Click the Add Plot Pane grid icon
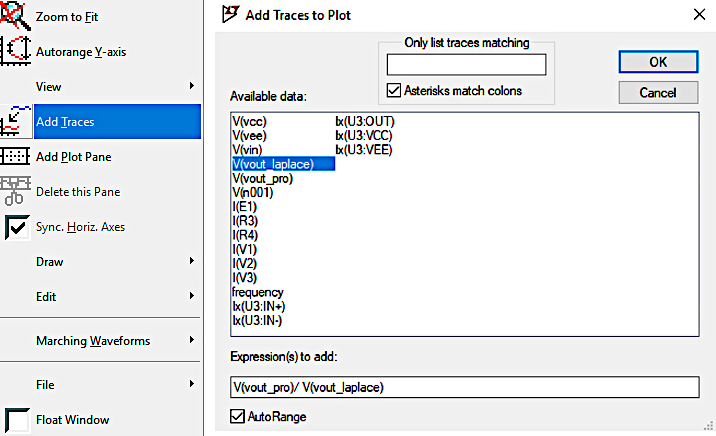716x436 pixels. pos(15,156)
